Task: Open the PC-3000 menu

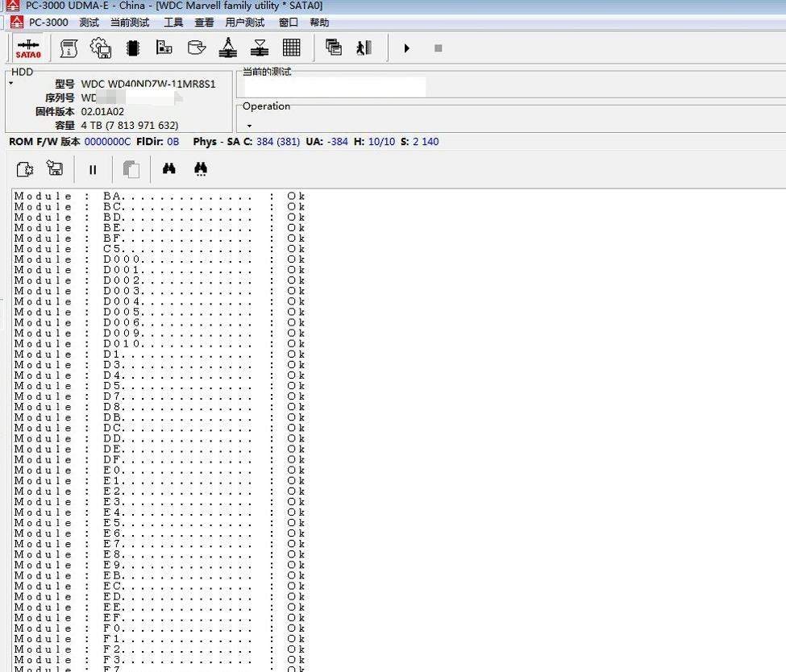Action: pos(48,22)
